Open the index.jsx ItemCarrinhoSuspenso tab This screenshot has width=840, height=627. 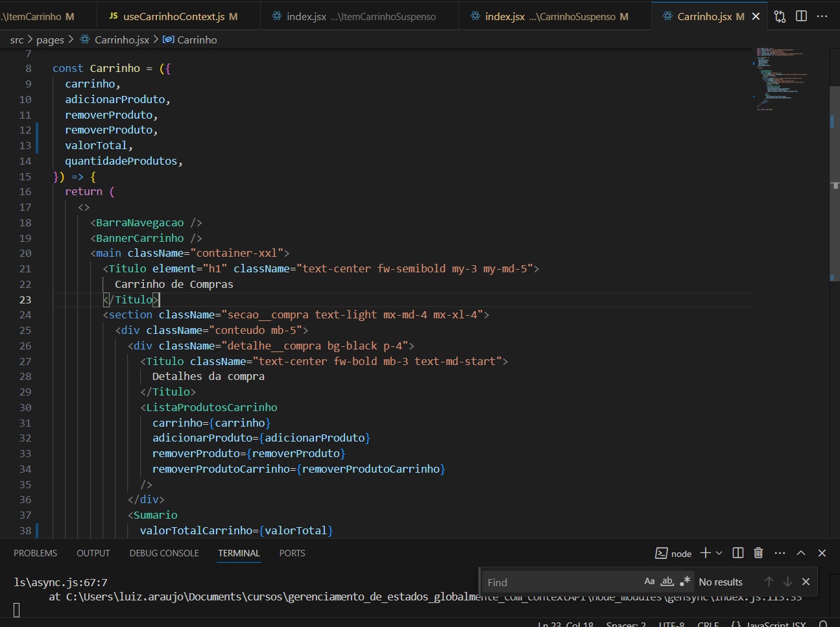click(361, 16)
